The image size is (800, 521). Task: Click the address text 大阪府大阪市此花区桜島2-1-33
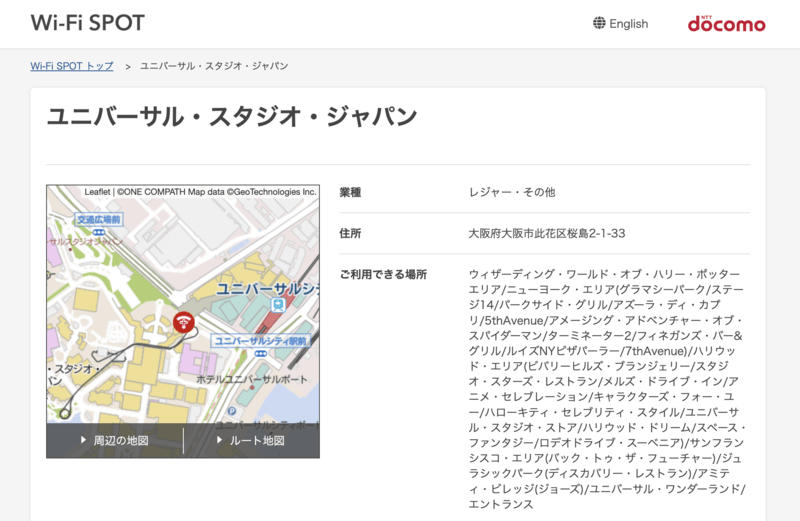[546, 233]
